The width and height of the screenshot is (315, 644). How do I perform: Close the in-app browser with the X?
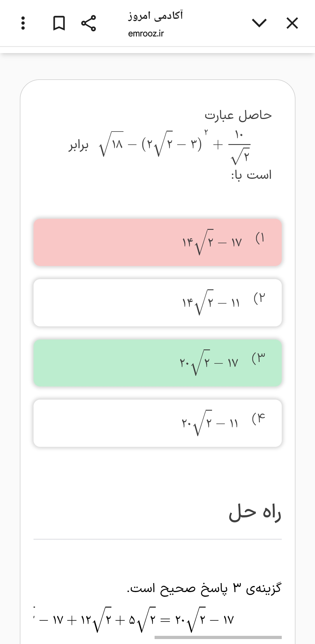coord(292,23)
